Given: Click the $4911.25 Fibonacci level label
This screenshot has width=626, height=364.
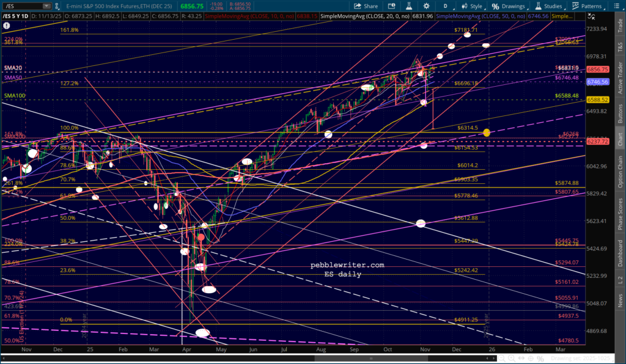Looking at the screenshot, I should tap(466, 320).
